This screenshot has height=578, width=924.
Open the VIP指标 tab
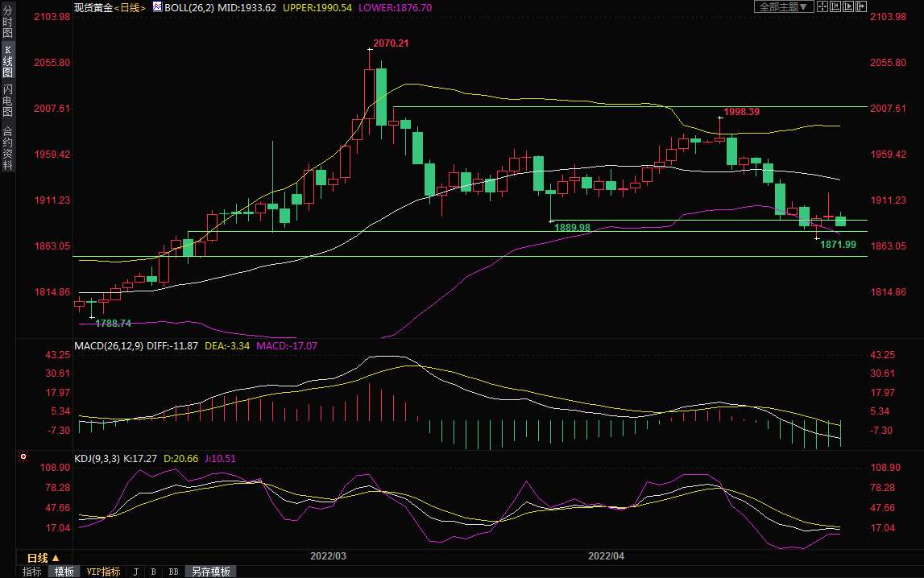click(x=103, y=572)
